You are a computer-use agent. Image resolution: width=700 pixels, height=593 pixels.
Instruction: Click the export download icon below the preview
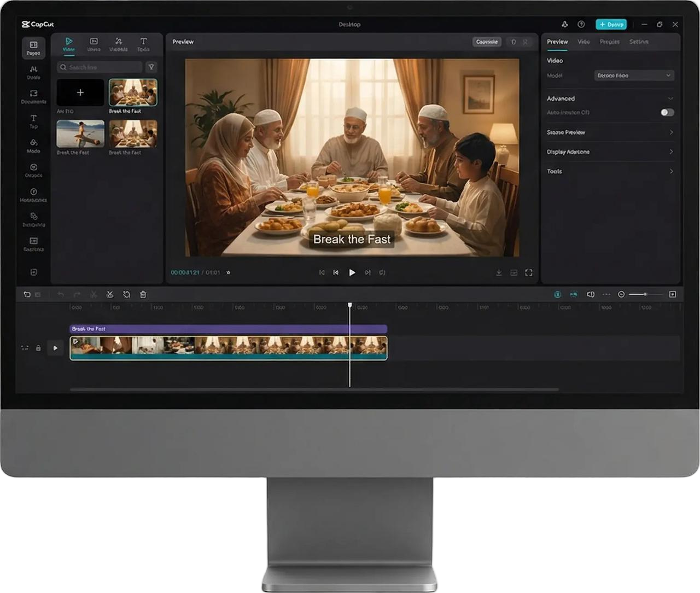(x=499, y=272)
